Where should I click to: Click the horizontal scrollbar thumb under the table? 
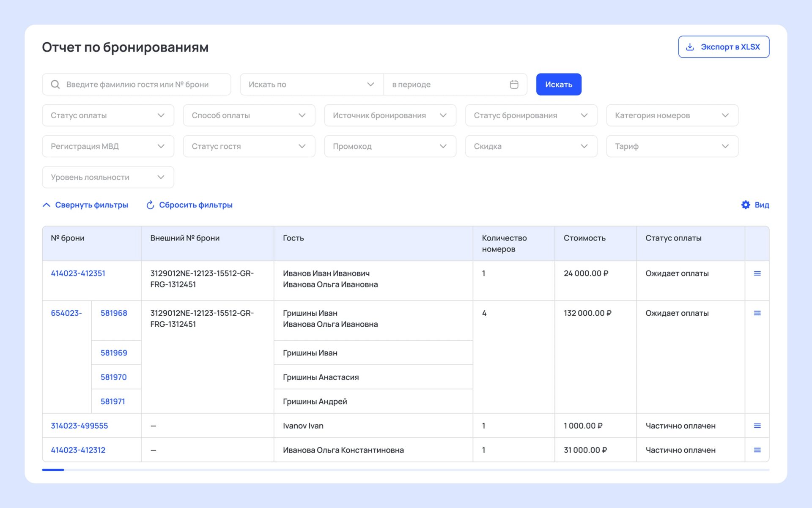(53, 470)
